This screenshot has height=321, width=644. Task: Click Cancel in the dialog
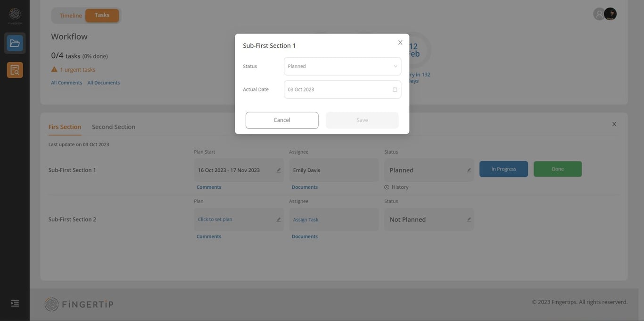pos(282,120)
